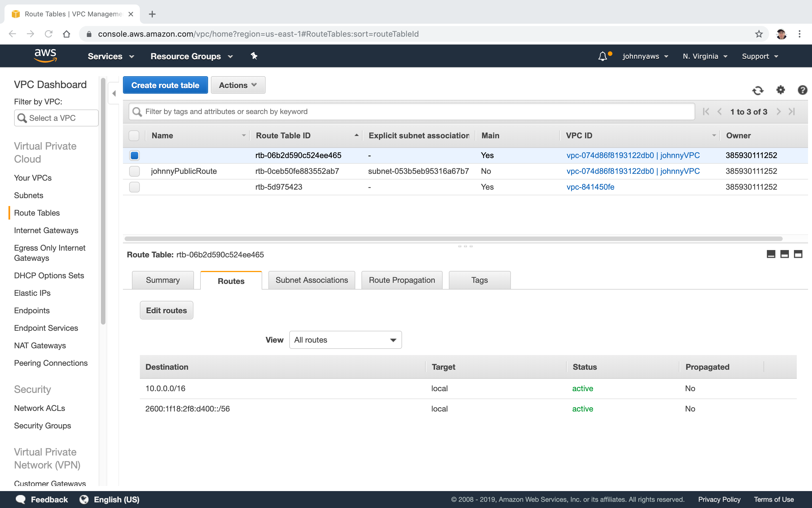This screenshot has width=812, height=508.
Task: Open the johnnyaws account dropdown
Action: pyautogui.click(x=645, y=56)
